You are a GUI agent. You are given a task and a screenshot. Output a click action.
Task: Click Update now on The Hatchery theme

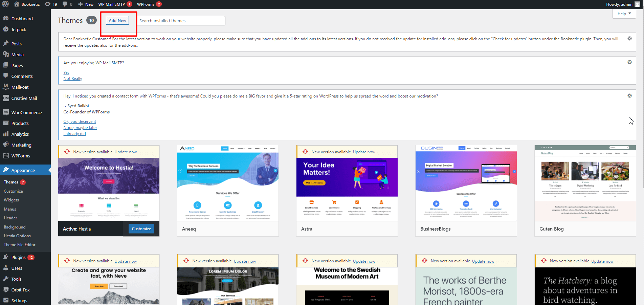tap(602, 261)
